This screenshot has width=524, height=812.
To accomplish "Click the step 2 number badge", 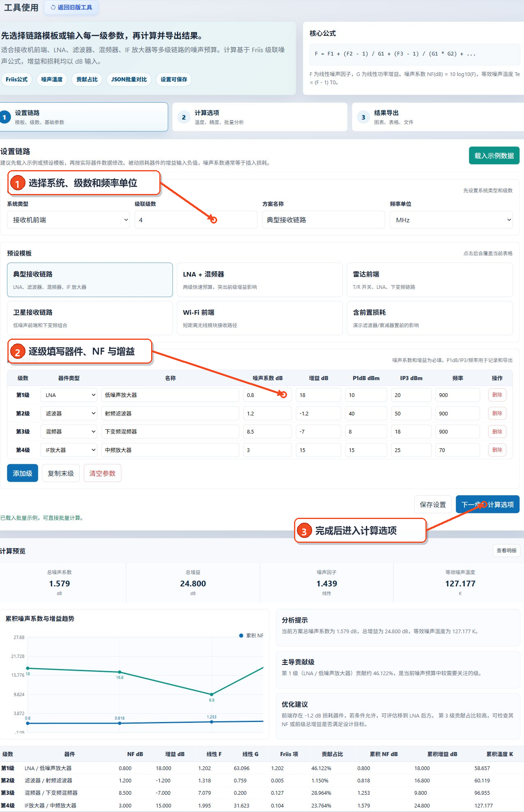I will [184, 117].
